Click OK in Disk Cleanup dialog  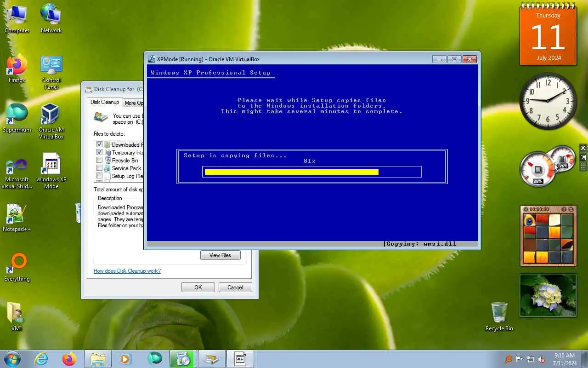tap(198, 287)
